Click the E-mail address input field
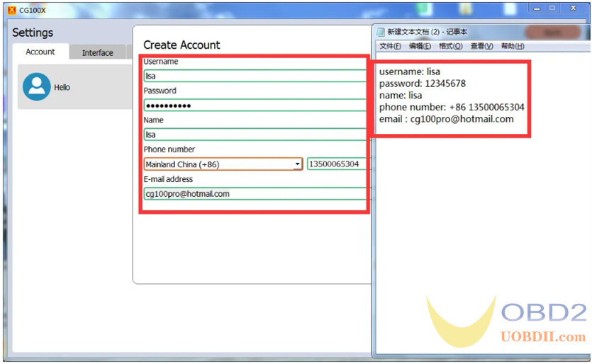Screen dimensions: 592x364 255,193
